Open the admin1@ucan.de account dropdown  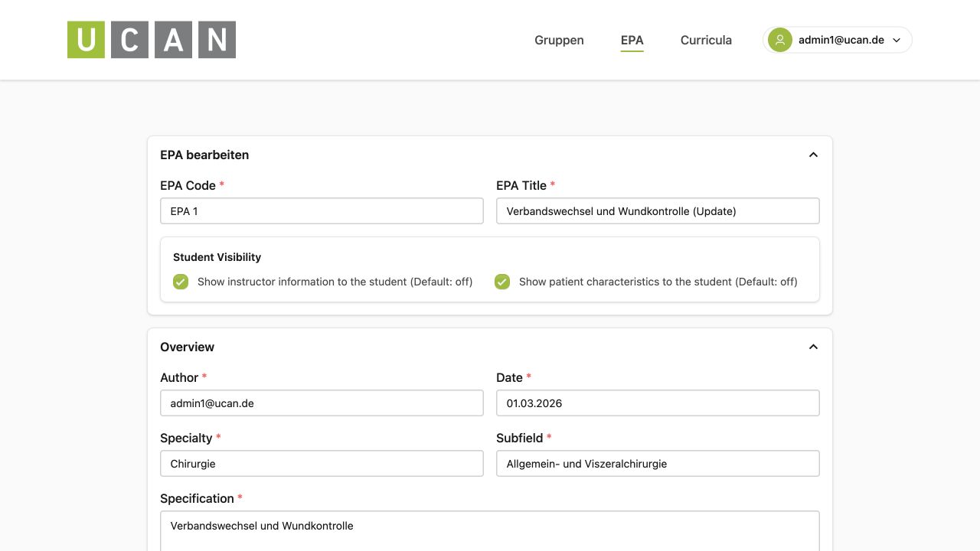[x=838, y=40]
